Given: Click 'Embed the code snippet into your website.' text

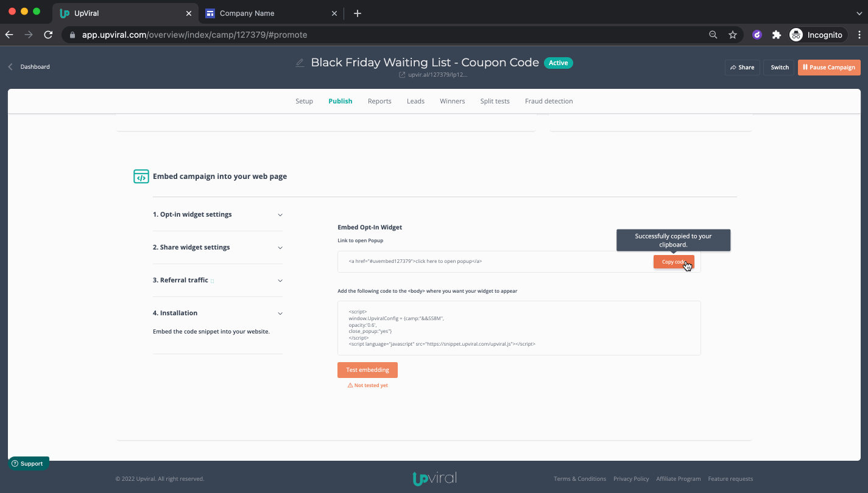Looking at the screenshot, I should (x=211, y=332).
